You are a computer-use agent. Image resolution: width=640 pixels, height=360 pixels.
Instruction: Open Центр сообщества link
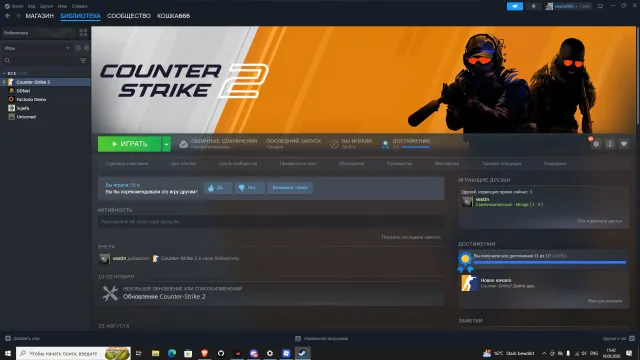click(x=238, y=164)
